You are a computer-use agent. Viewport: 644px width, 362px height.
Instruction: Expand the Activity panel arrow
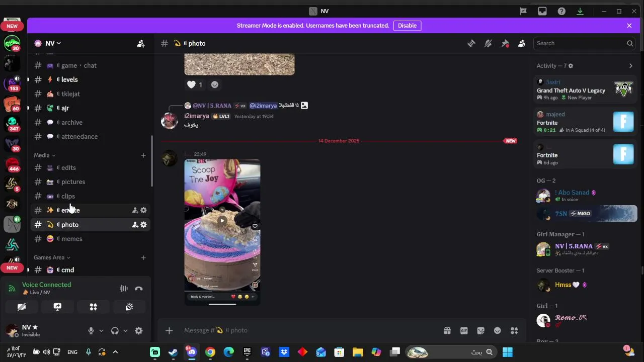pyautogui.click(x=630, y=66)
